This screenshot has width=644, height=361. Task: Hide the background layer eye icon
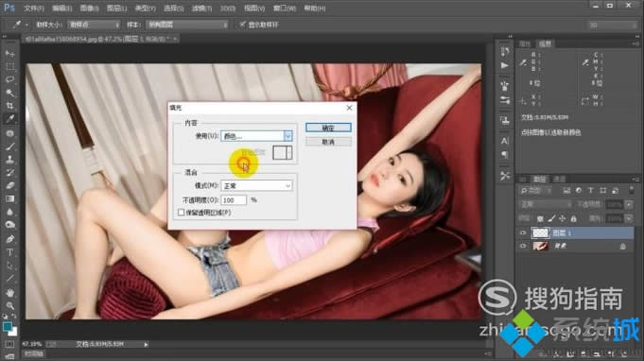click(x=523, y=246)
